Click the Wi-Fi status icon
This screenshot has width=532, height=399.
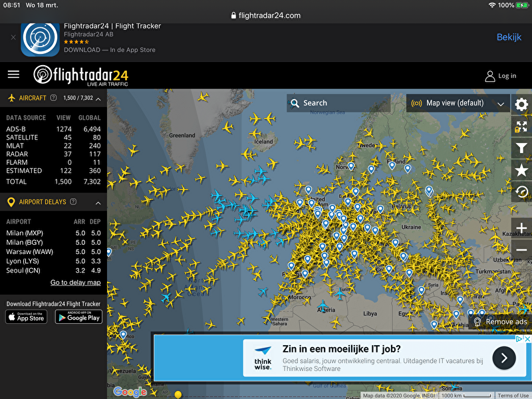[x=491, y=5]
